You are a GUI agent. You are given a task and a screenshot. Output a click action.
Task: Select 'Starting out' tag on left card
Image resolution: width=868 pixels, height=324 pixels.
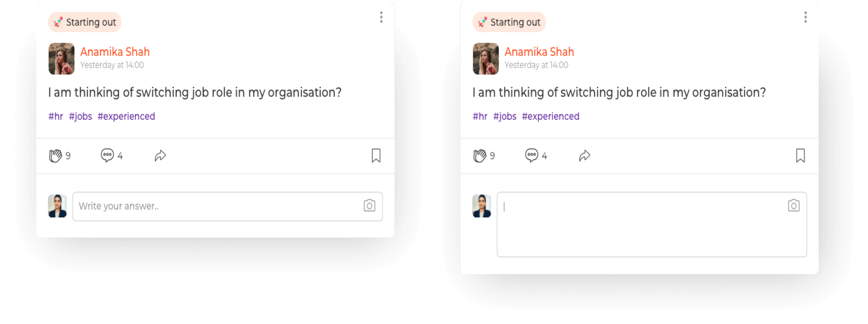tap(85, 22)
